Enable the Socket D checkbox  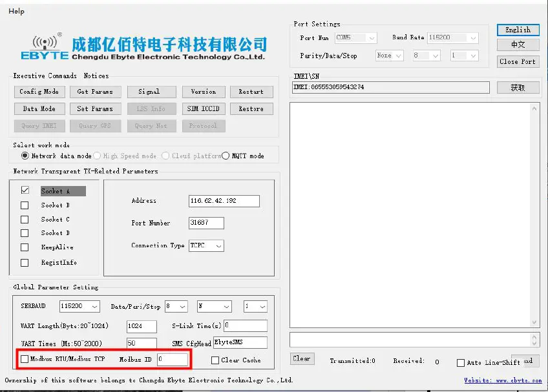[x=25, y=233]
